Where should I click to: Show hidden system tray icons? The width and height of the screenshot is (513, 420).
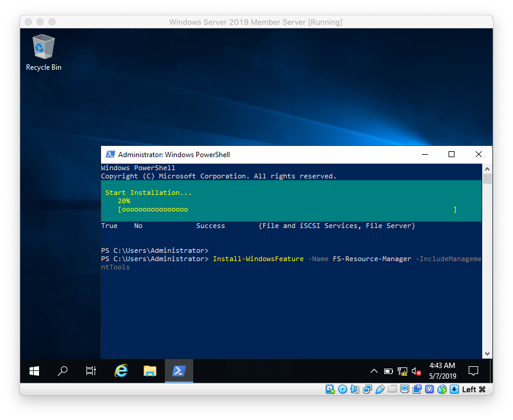click(374, 371)
